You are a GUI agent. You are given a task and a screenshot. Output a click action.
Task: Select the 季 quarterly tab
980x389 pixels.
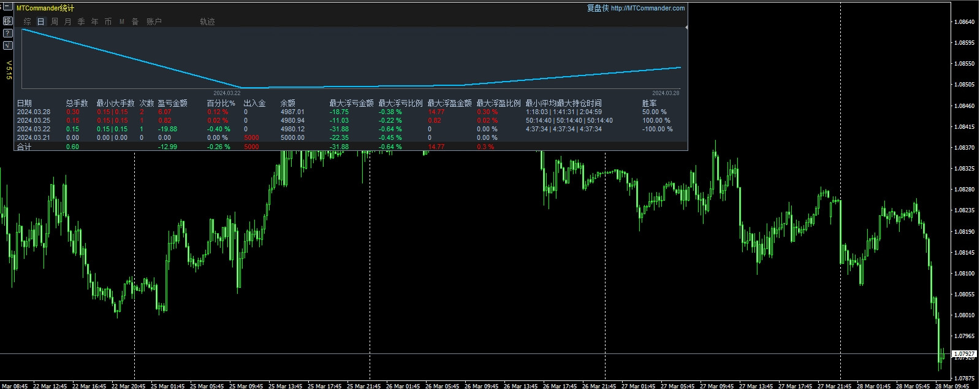coord(82,21)
